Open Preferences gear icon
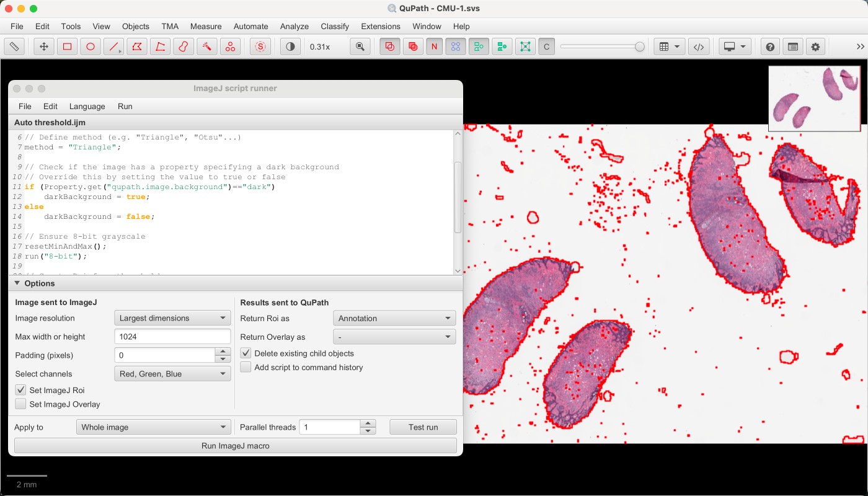868x496 pixels. (815, 46)
